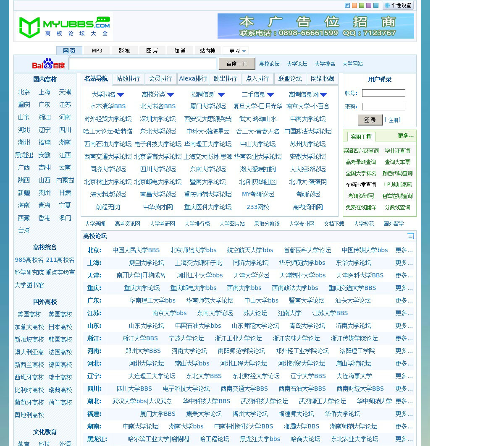Switch to the Alexa排行 tab
The height and width of the screenshot is (446, 504).
193,79
